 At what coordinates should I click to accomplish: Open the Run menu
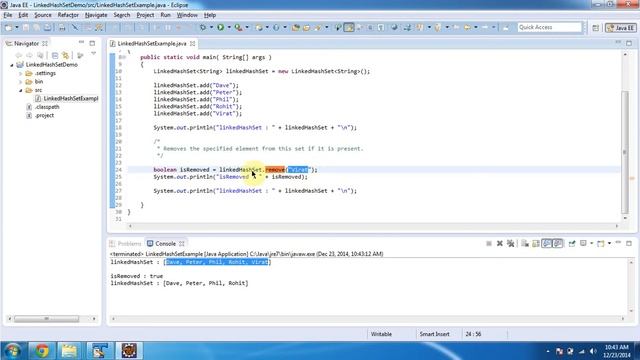coord(165,15)
